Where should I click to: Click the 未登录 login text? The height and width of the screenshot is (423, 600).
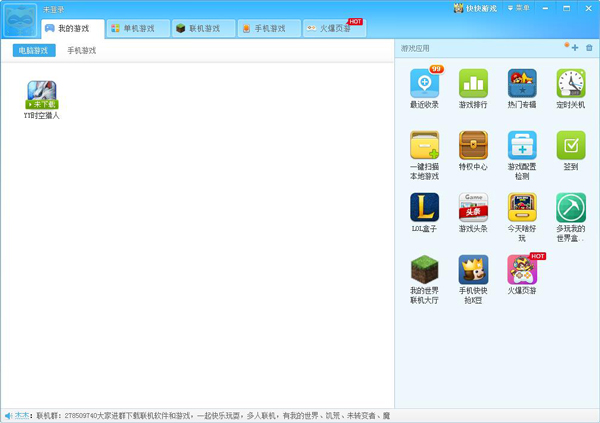tap(53, 9)
